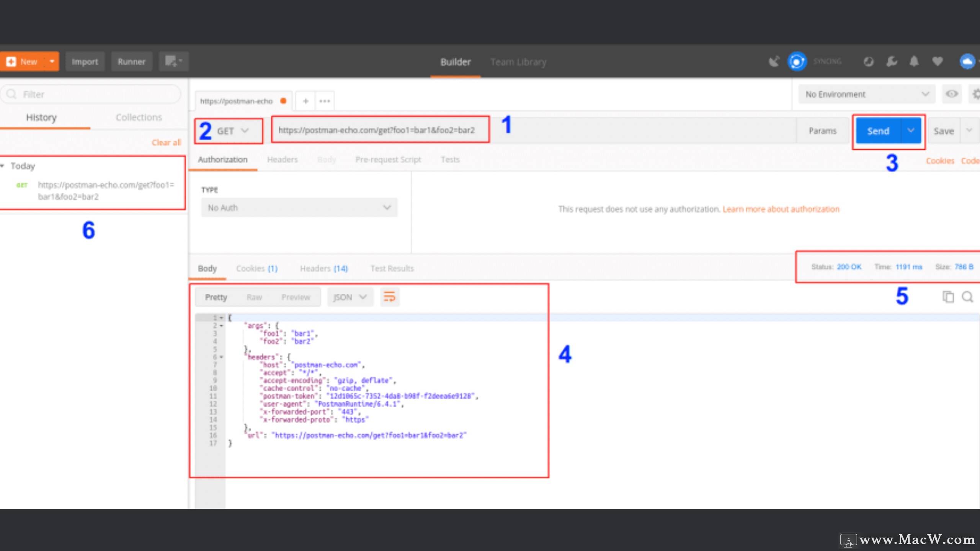Screen dimensions: 980x551
Task: Select the Pre-request Script tab
Action: click(388, 160)
